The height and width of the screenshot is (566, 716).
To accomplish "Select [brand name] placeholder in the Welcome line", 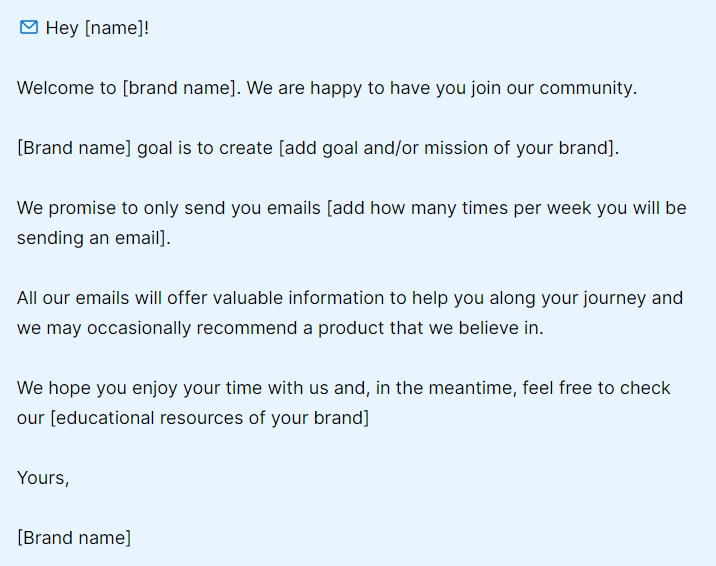I will click(x=181, y=88).
